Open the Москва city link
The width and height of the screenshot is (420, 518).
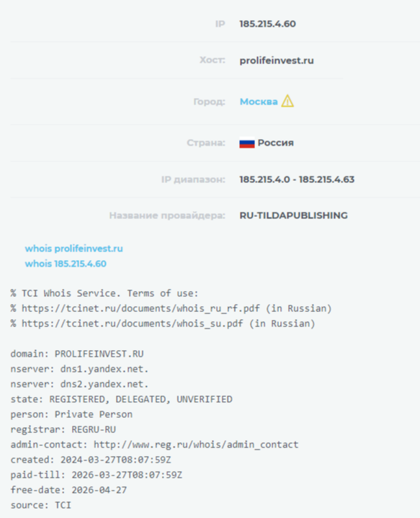[x=259, y=102]
